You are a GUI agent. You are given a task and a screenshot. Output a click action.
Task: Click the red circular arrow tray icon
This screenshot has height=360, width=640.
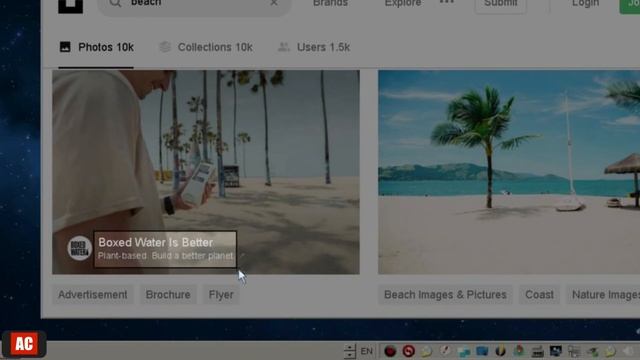409,351
